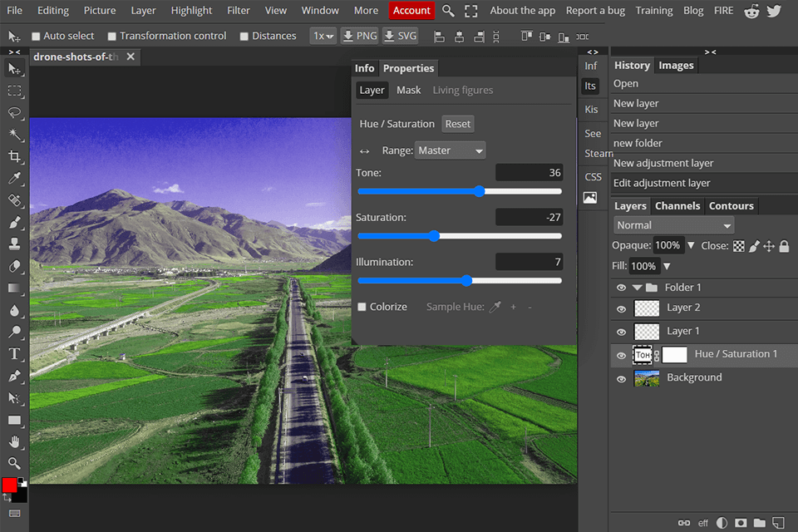
Task: Select the Pen tool
Action: (x=14, y=376)
